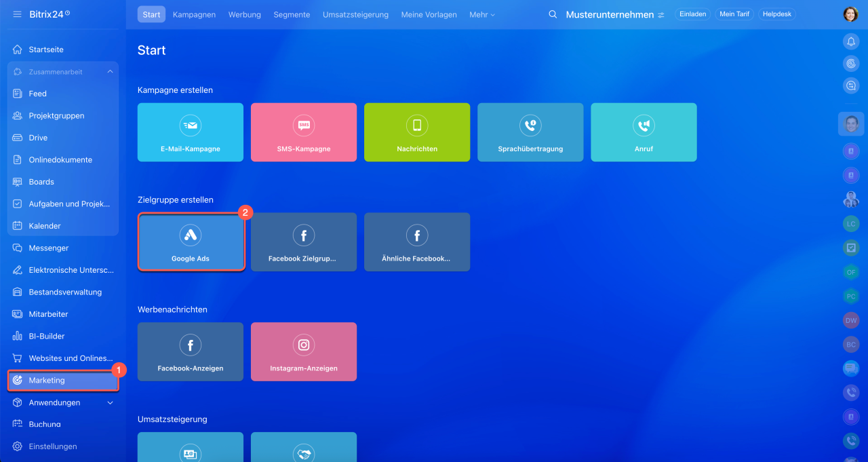The width and height of the screenshot is (868, 462).
Task: Switch to the Segmente tab
Action: click(292, 14)
